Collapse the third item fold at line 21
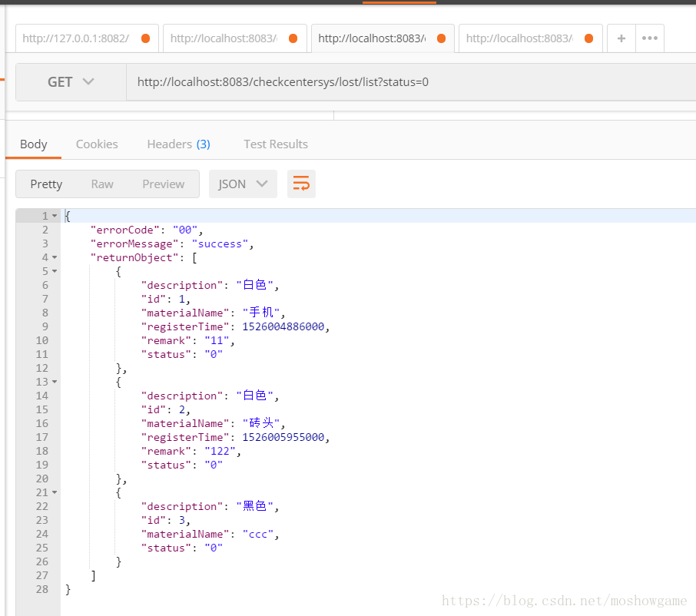Image resolution: width=696 pixels, height=616 pixels. point(55,492)
